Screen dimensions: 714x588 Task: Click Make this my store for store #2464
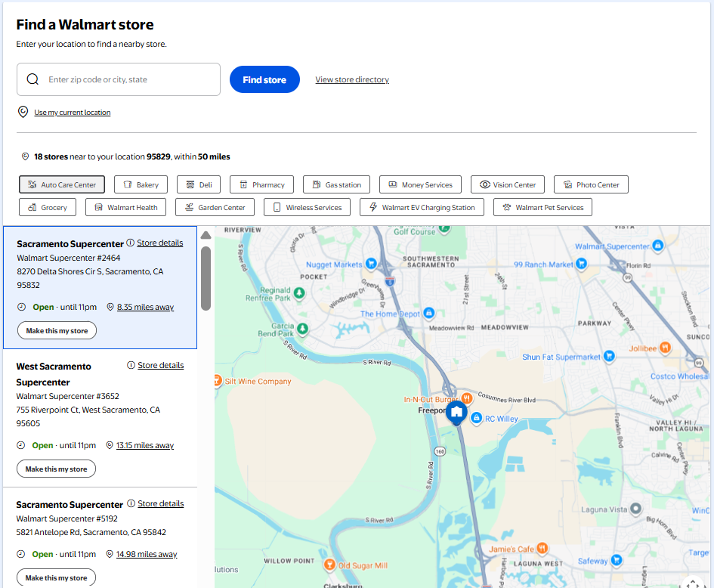click(56, 330)
